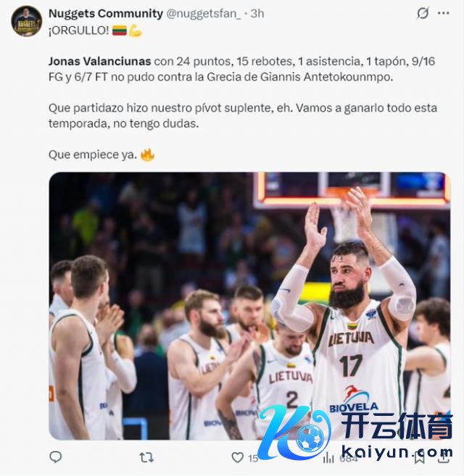
Task: Share the tweet using the upload arrow icon
Action: coord(444,457)
